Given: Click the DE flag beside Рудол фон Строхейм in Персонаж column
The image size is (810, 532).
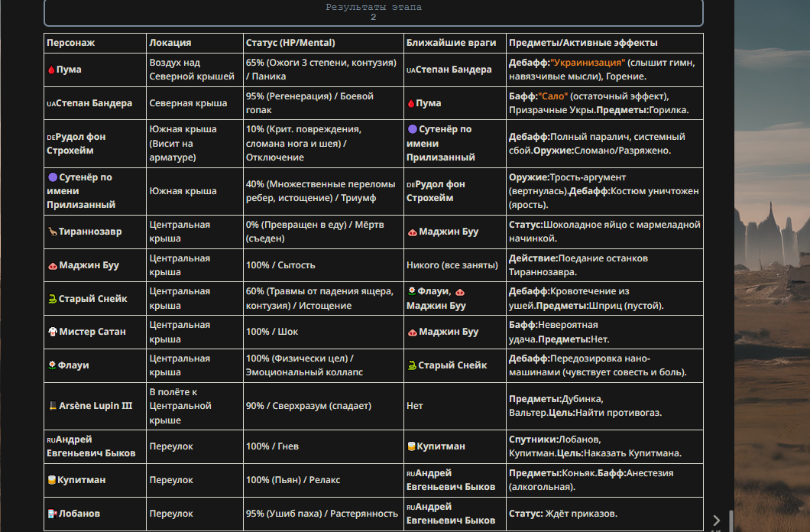Looking at the screenshot, I should pyautogui.click(x=50, y=138).
